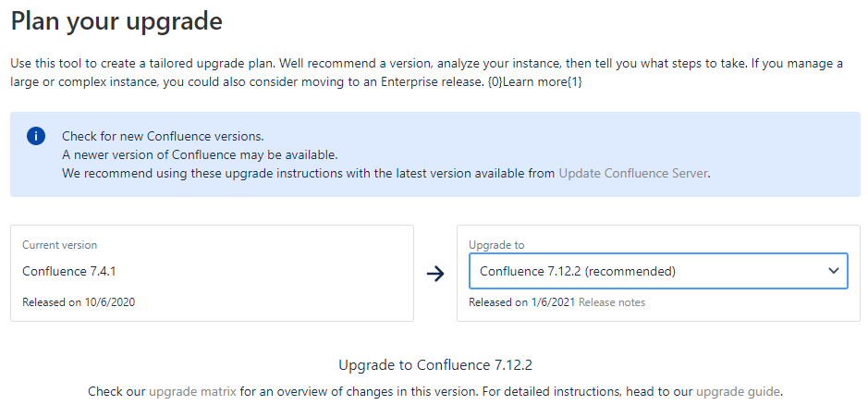Viewport: 868px width, 405px height.
Task: Click the Upgrade to Confluence 7.12.2 heading
Action: (x=435, y=365)
